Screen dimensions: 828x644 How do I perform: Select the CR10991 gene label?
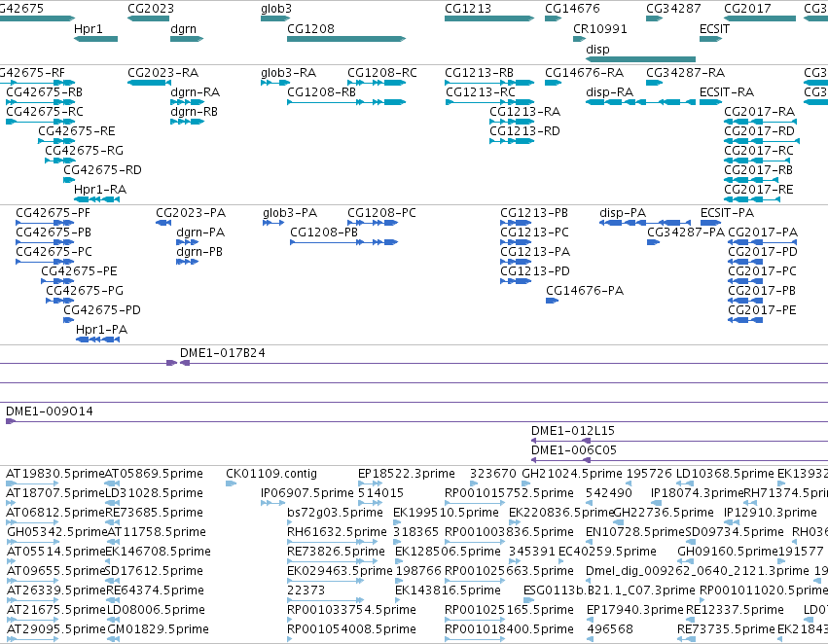click(x=600, y=28)
